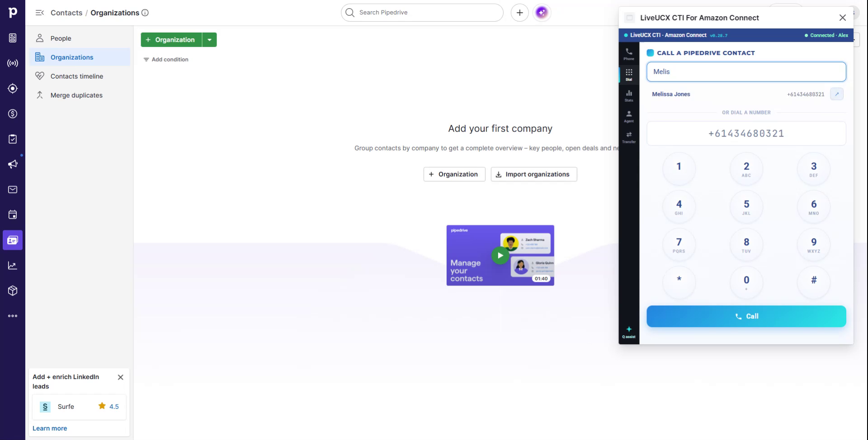Open the Dial tab in LiveUCX panel
The height and width of the screenshot is (440, 868).
click(x=629, y=75)
